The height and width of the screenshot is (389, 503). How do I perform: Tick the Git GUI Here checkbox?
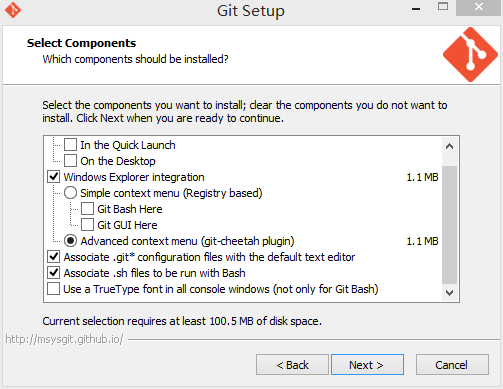(x=87, y=225)
